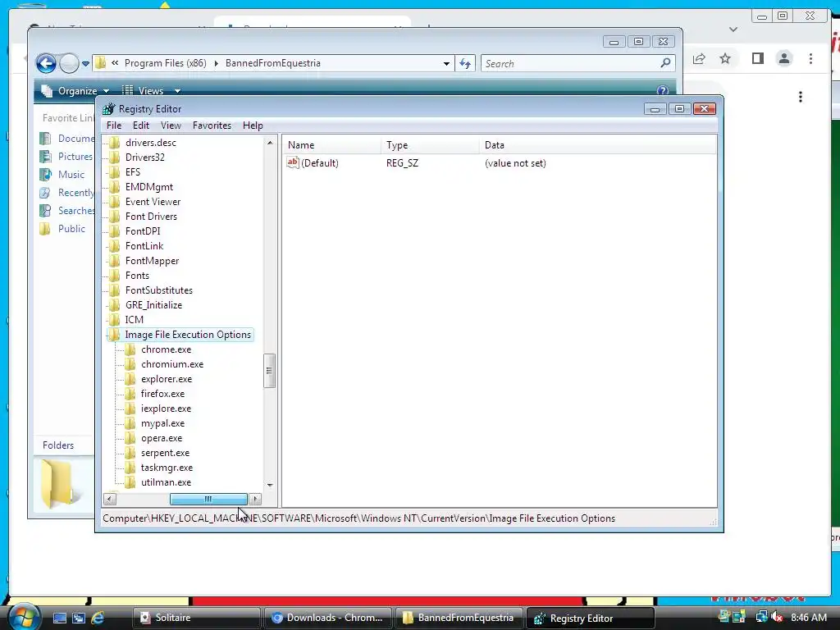Select the chrome.exe registry key
The image size is (840, 630).
(x=166, y=349)
